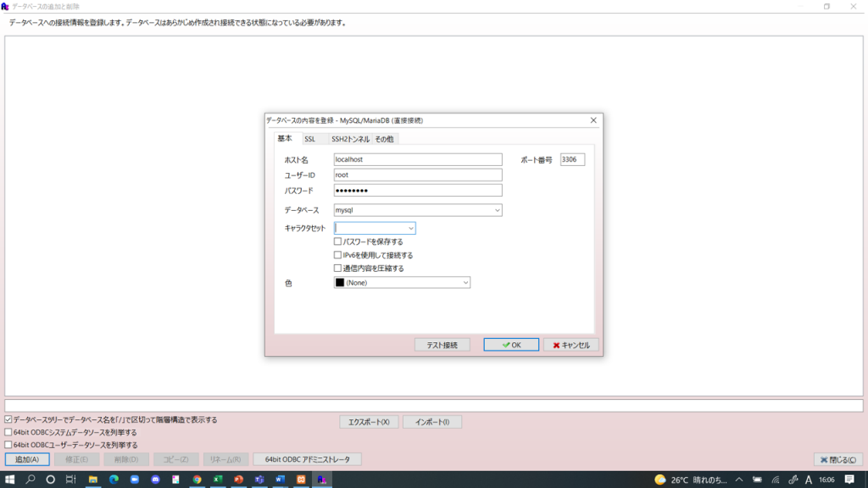Open the notifications icon in the system tray
868x488 pixels.
tap(849, 479)
